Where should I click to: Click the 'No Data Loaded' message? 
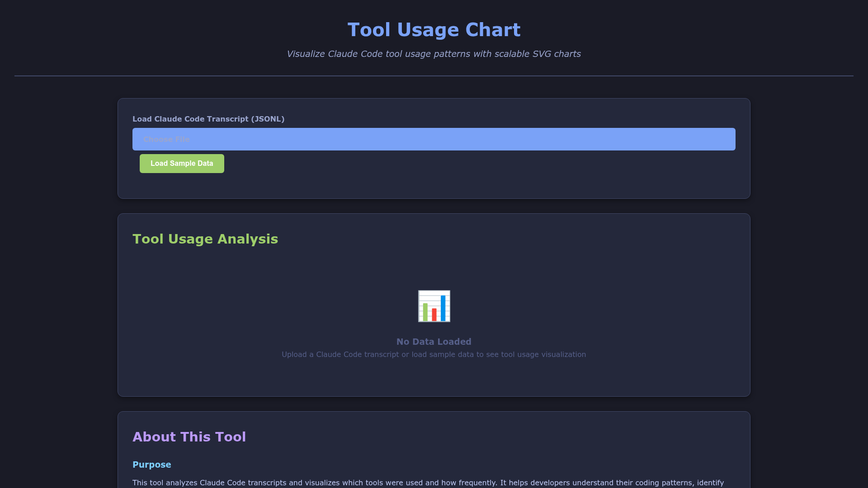pyautogui.click(x=434, y=342)
